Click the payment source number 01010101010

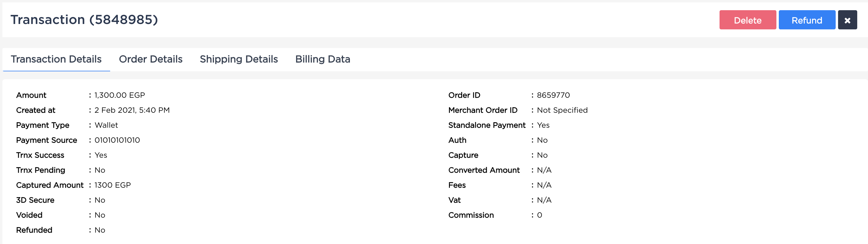click(x=117, y=140)
